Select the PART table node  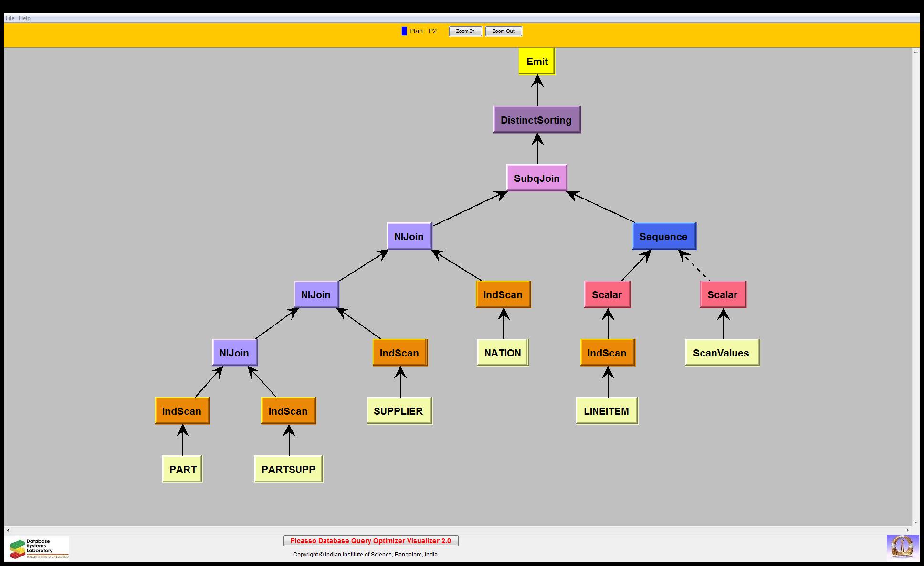(182, 469)
